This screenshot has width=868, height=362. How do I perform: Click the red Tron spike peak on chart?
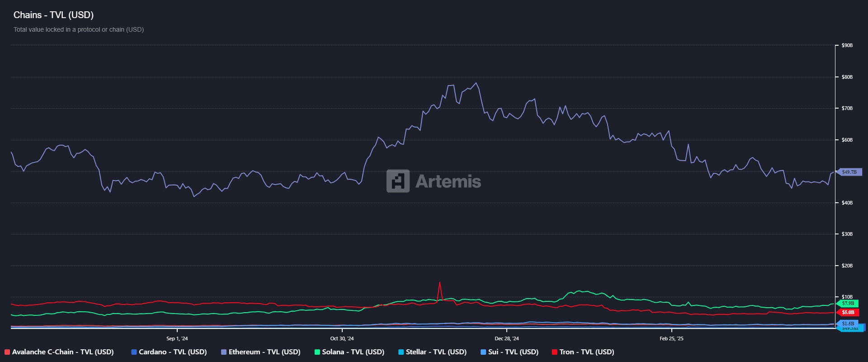(x=439, y=283)
